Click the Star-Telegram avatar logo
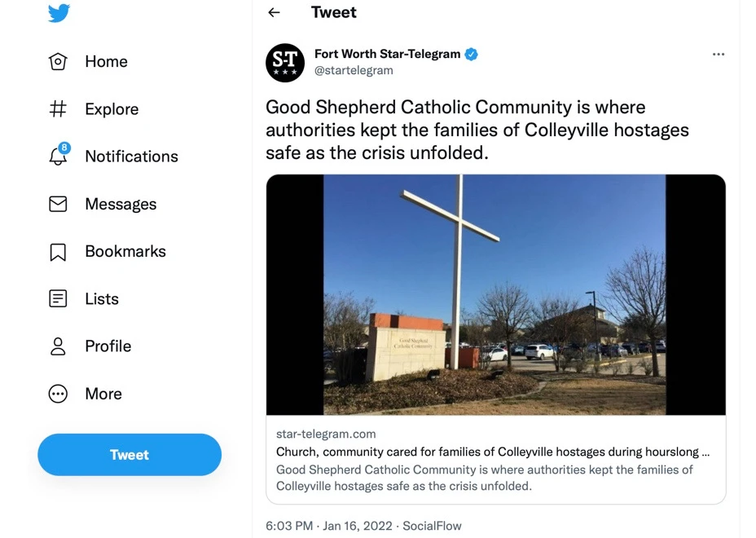The height and width of the screenshot is (538, 756). coord(285,63)
